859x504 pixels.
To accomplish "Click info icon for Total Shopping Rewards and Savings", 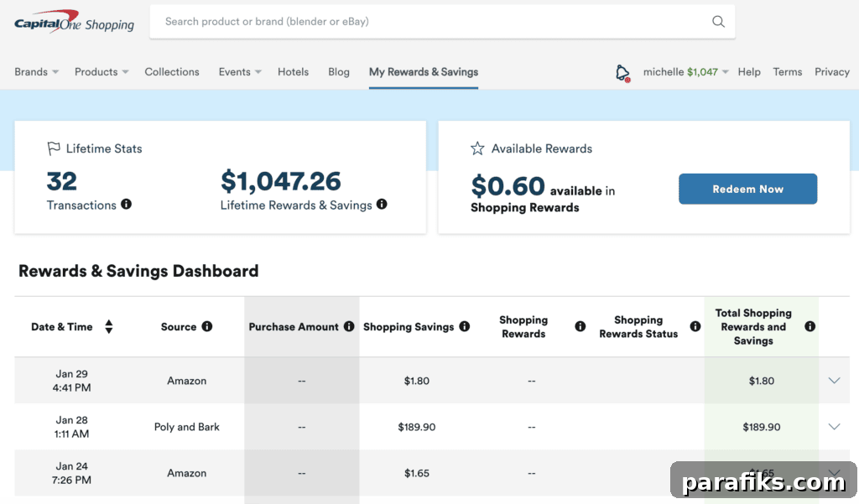I will point(810,326).
